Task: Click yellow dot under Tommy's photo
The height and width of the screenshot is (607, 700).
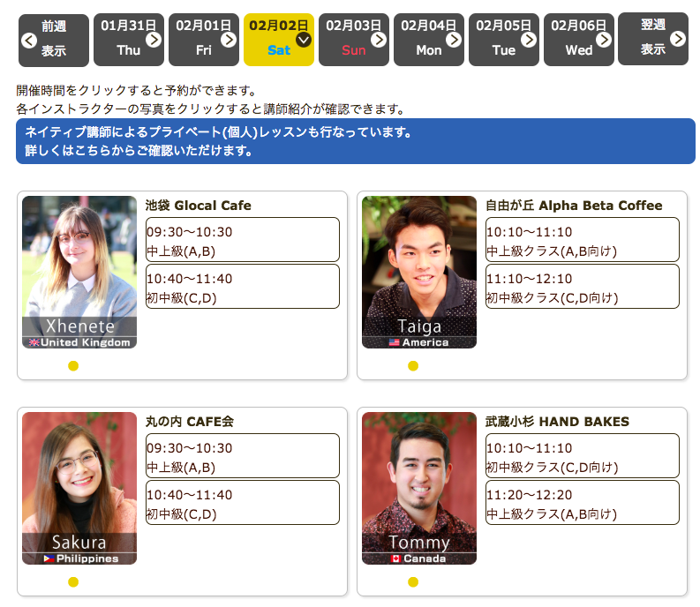Action: click(413, 582)
